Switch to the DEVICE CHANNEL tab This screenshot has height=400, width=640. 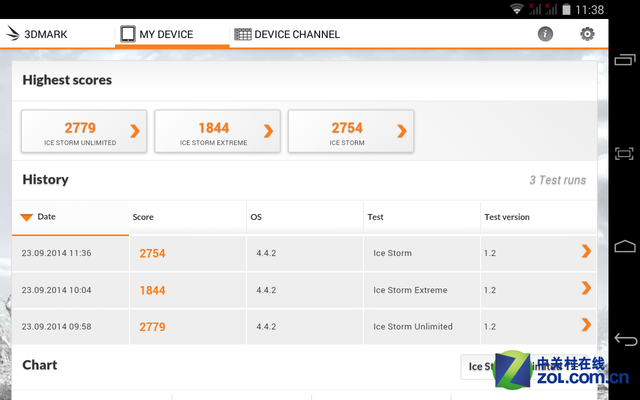(x=287, y=34)
